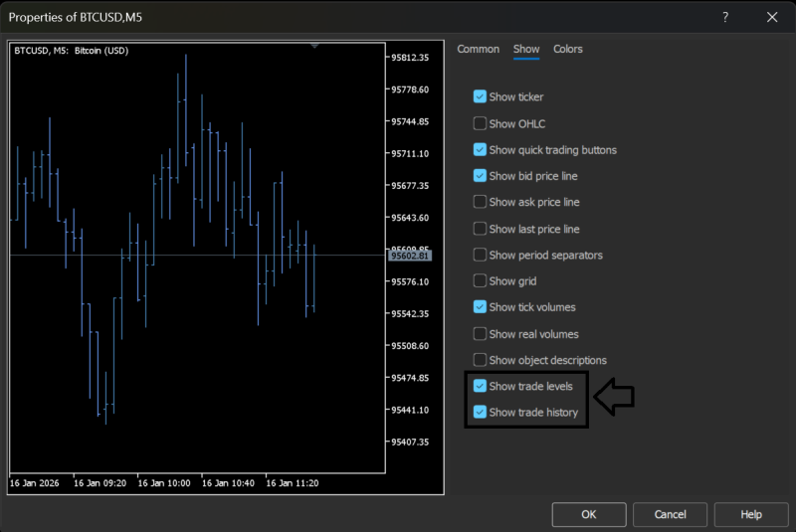Enable Show real volumes checkbox
The height and width of the screenshot is (532, 796).
[x=481, y=334]
